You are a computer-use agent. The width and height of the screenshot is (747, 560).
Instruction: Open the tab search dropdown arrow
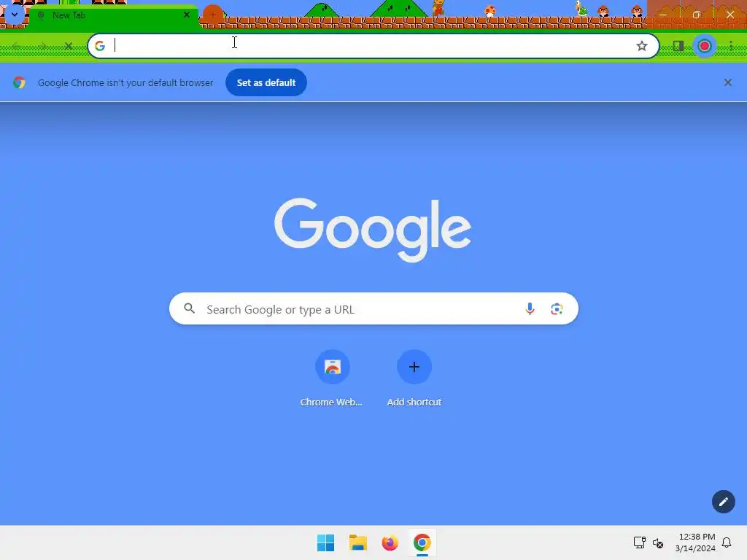(x=15, y=15)
